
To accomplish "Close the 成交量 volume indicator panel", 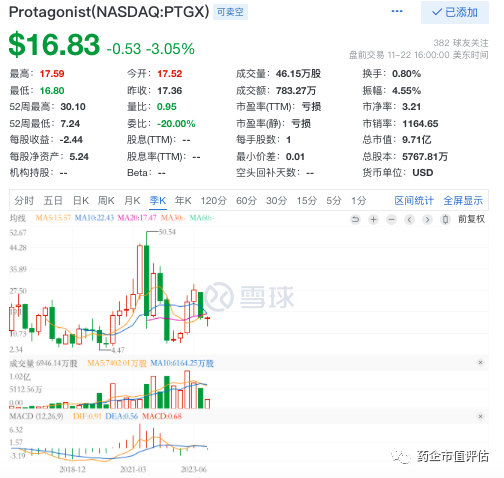I will point(480,362).
